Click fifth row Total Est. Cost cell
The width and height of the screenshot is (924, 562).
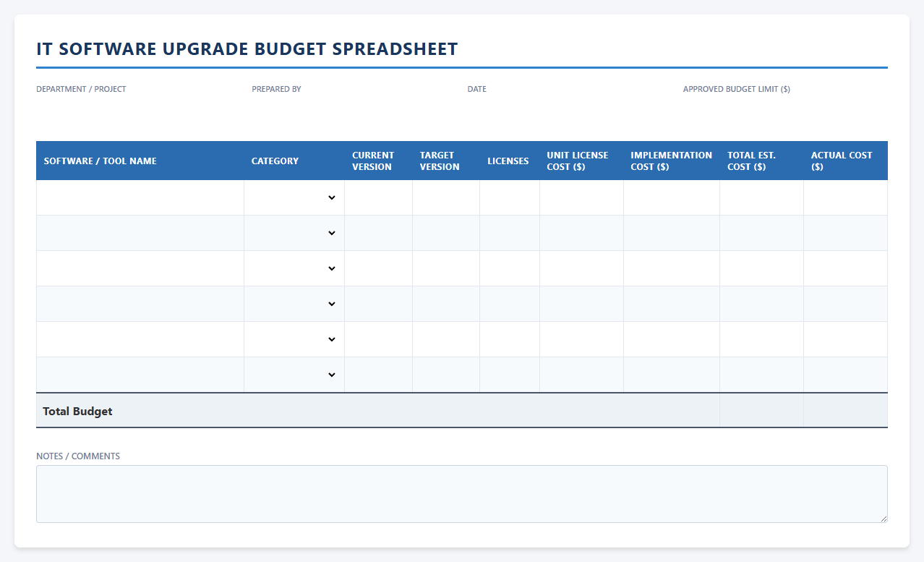click(x=761, y=339)
